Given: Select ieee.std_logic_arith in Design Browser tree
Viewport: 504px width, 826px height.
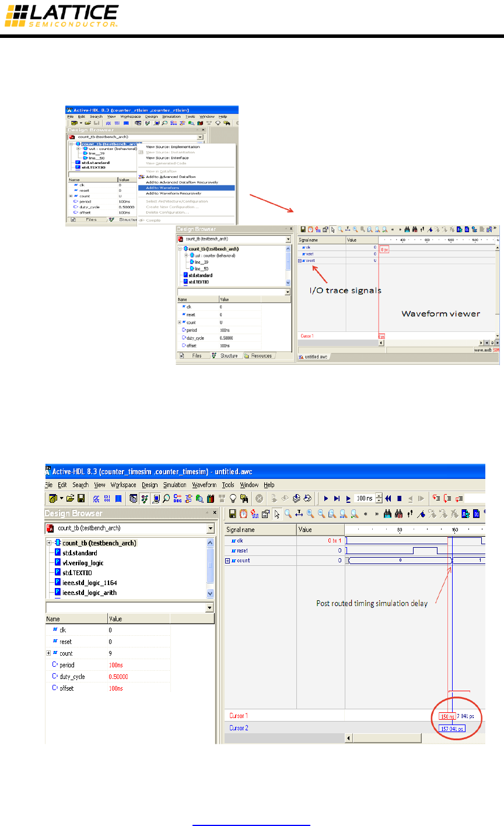Looking at the screenshot, I should pyautogui.click(x=85, y=593).
